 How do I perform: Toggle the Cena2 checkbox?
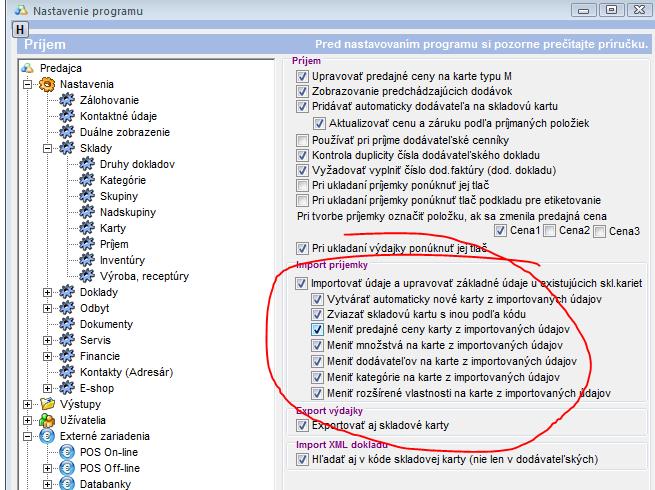(x=550, y=231)
